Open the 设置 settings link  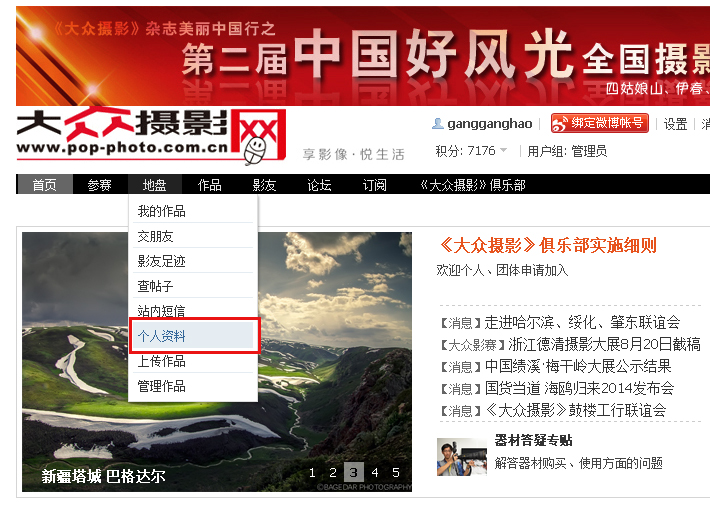click(675, 124)
